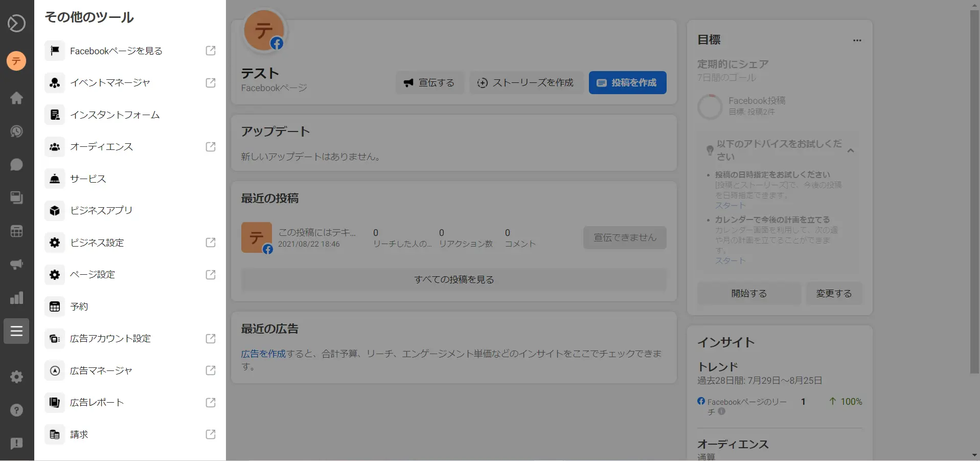This screenshot has width=980, height=461.
Task: Click the オーディエンス people icon
Action: (55, 147)
